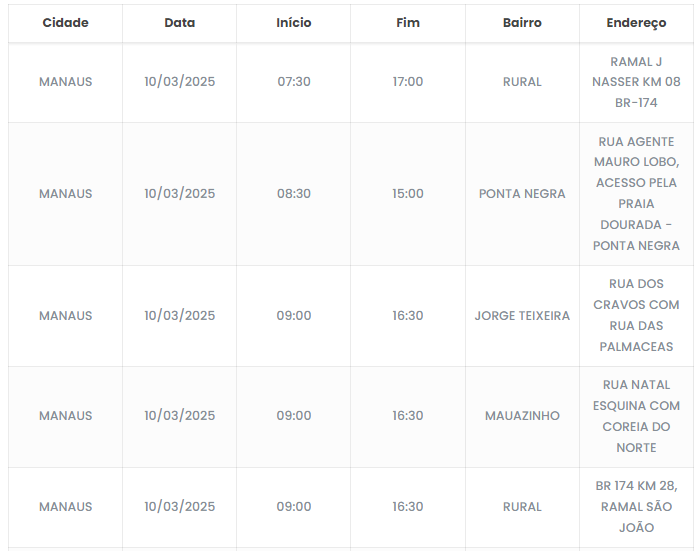
Task: Click the 15:00 end time cell
Action: click(408, 194)
